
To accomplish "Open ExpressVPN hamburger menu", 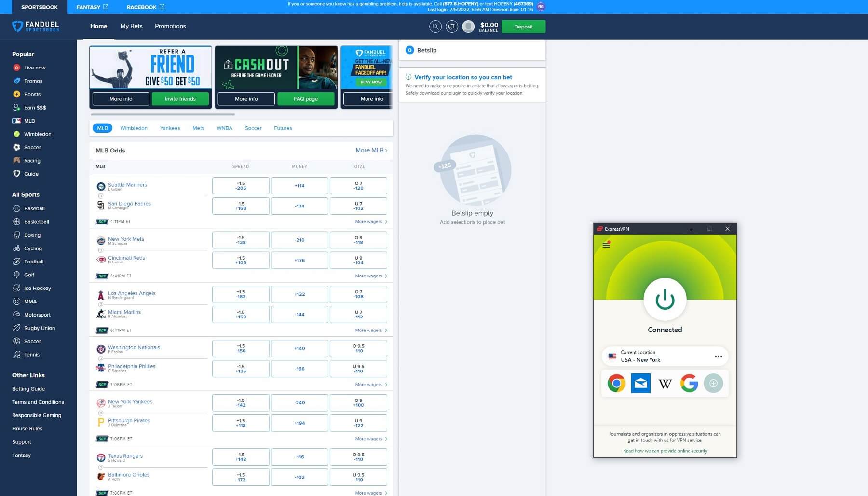I will click(x=606, y=245).
